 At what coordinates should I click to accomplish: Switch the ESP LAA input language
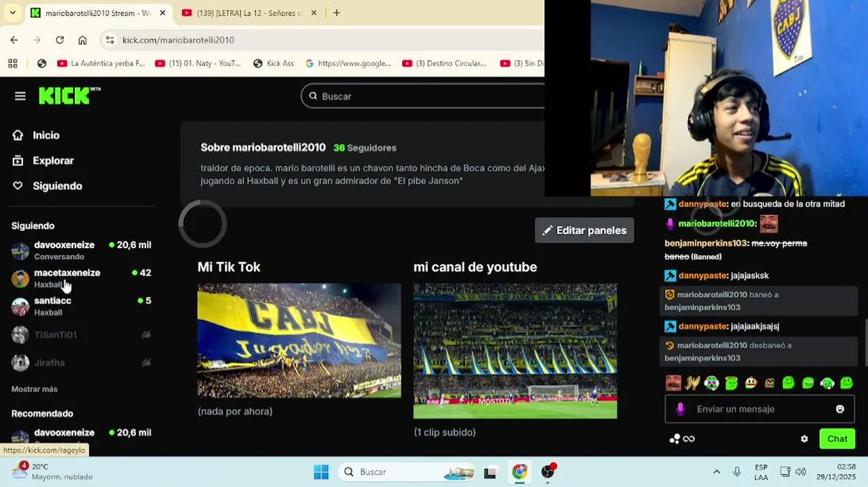click(x=761, y=471)
